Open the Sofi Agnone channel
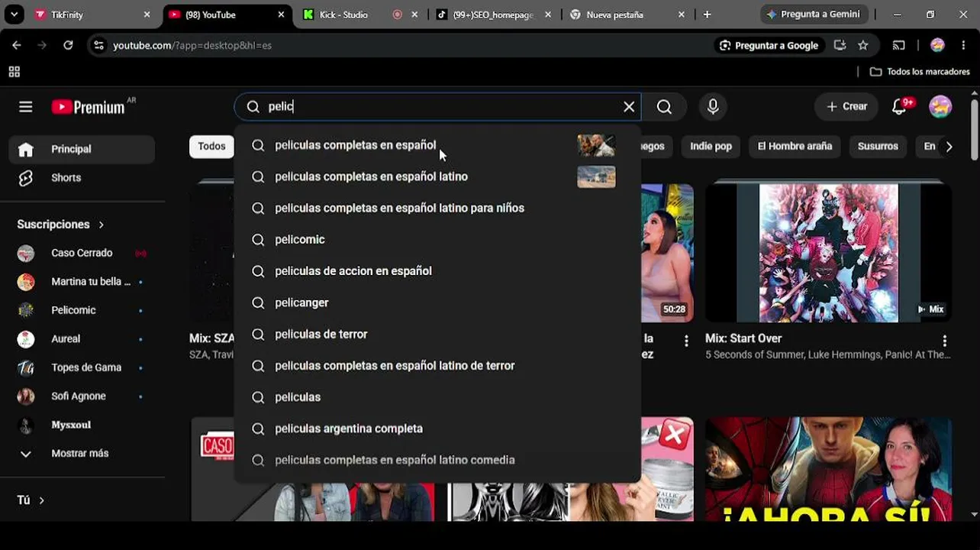This screenshot has height=550, width=980. click(82, 396)
